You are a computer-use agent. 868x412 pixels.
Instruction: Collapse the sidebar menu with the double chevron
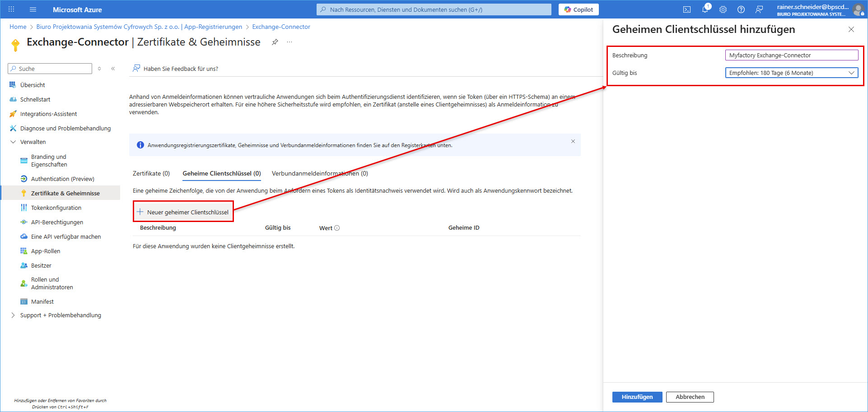113,69
